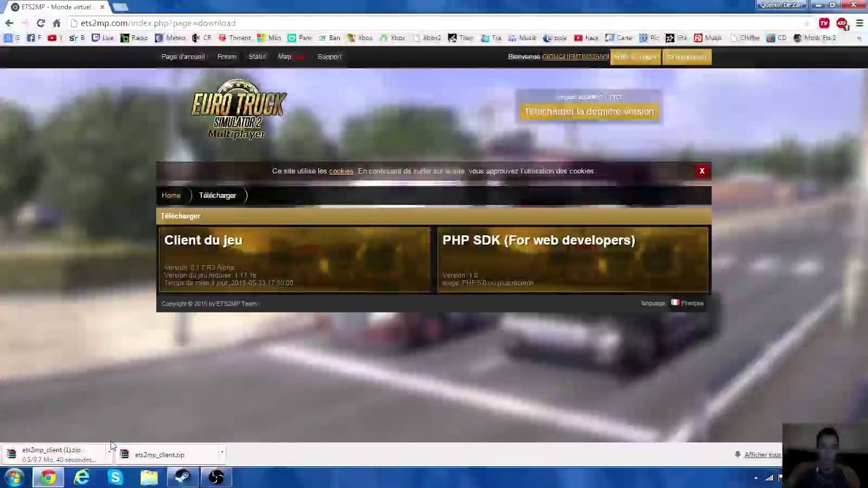
Task: Expand options arrow for ets2mp_client.zip download
Action: [222, 453]
